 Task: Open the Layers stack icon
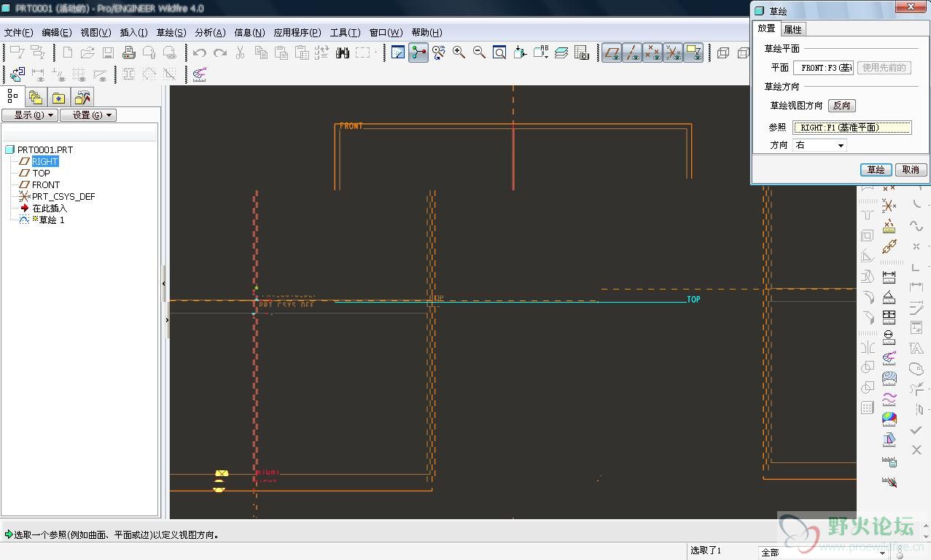[561, 52]
